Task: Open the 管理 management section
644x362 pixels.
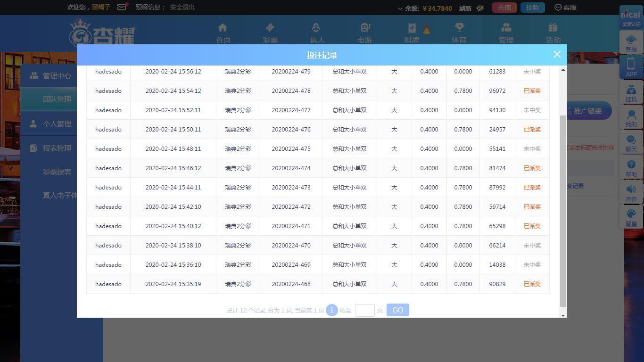Action: pyautogui.click(x=506, y=33)
